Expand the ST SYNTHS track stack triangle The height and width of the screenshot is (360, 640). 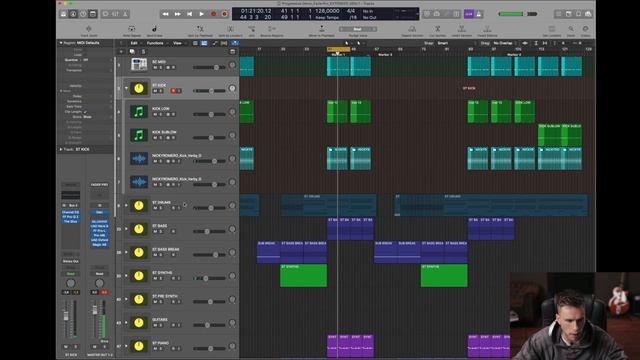click(x=126, y=276)
